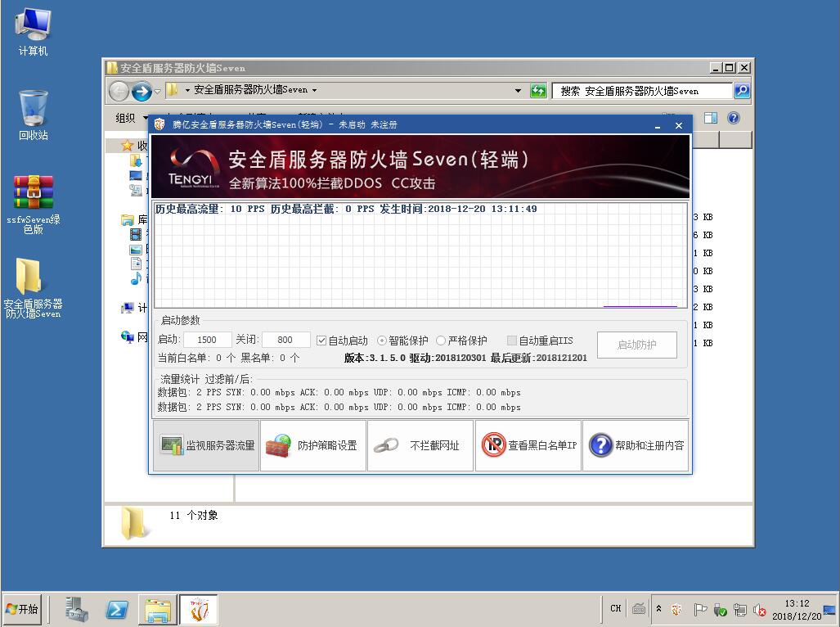
Task: Open the 帮助和注册内容 tab
Action: 636,445
